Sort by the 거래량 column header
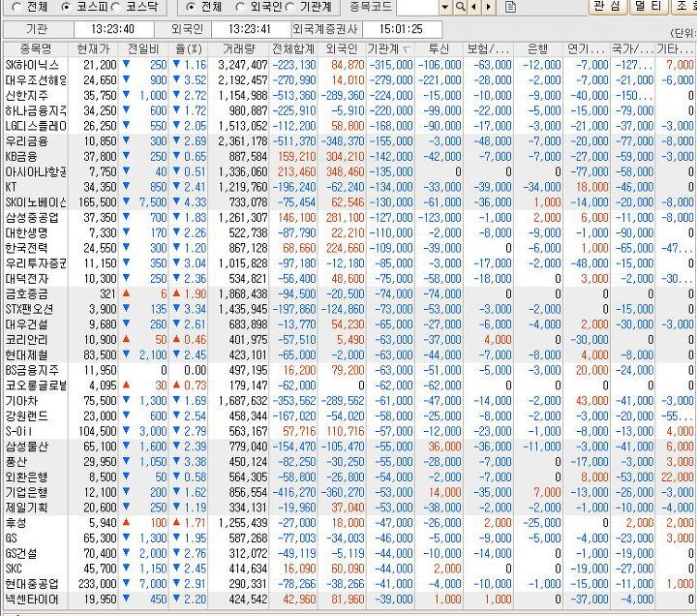 (x=239, y=49)
